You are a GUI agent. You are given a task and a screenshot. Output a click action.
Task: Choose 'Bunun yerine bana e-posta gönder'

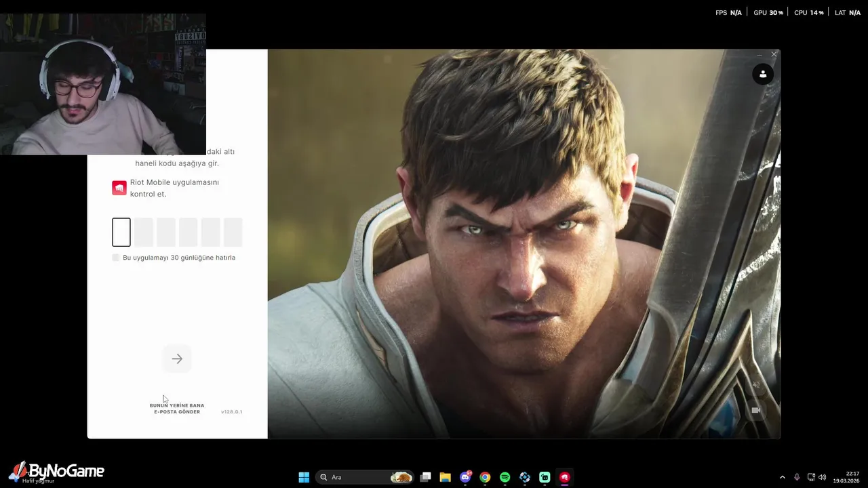(x=177, y=409)
